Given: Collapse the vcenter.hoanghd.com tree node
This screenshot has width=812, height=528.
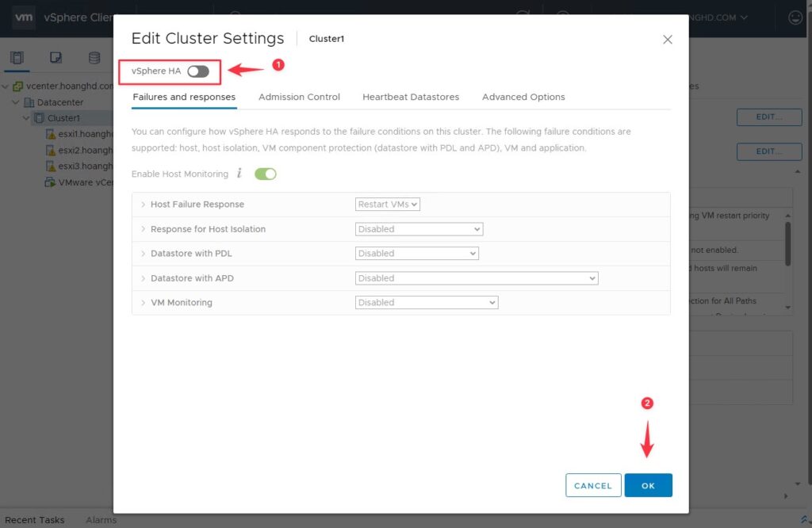Looking at the screenshot, I should click(x=6, y=86).
